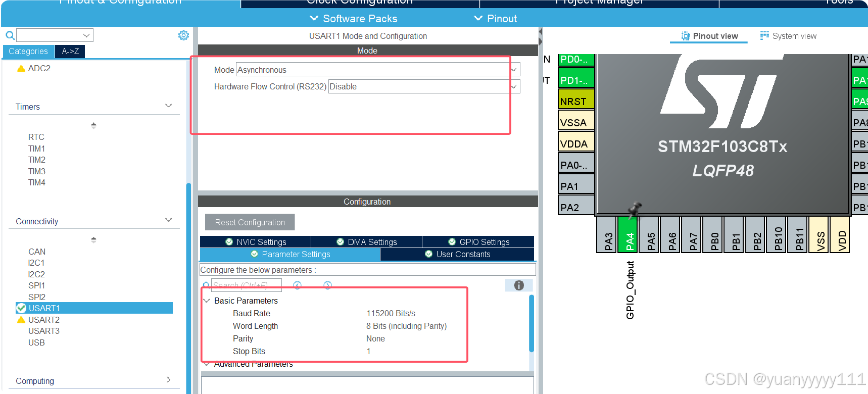The width and height of the screenshot is (868, 394).
Task: Open the NVIC Settings tab
Action: pos(256,242)
